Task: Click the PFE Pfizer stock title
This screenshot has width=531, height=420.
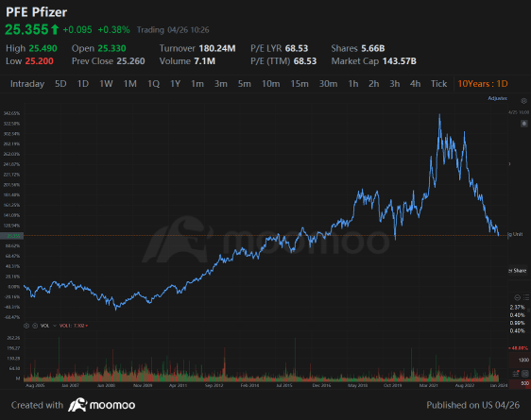Action: tap(37, 12)
